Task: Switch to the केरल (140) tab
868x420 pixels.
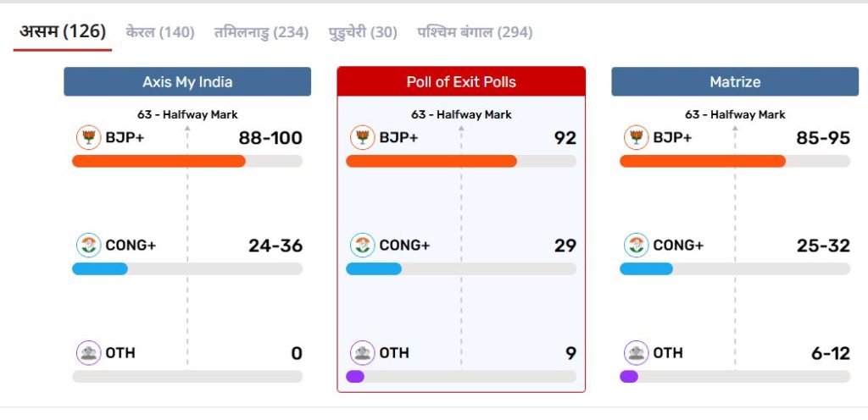Action: 160,32
